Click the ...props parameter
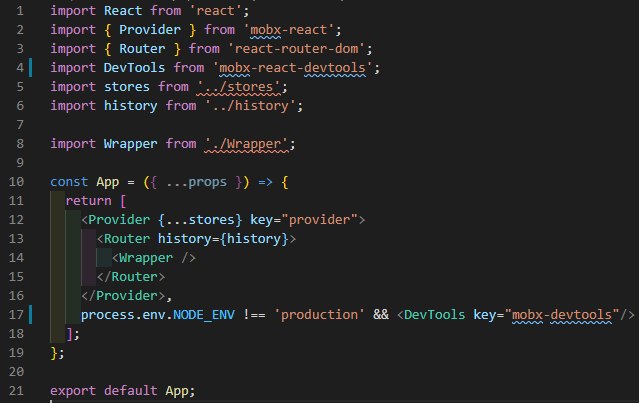The image size is (639, 403). click(196, 182)
